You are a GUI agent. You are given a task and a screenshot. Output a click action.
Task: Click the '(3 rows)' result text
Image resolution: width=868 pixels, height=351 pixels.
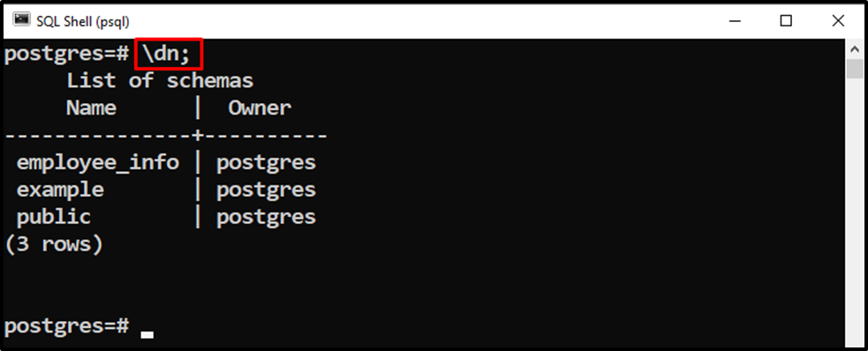[x=54, y=244]
